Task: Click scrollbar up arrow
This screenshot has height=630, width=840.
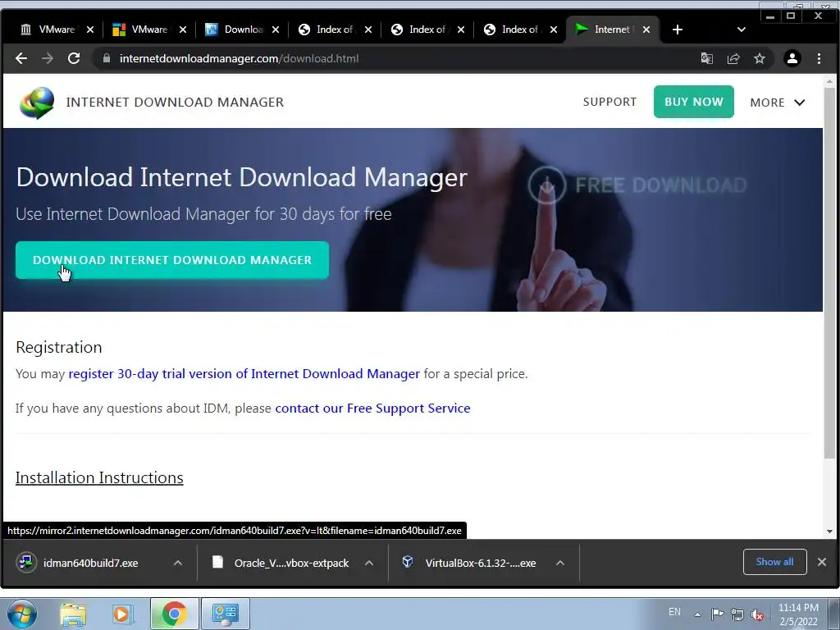Action: coord(829,82)
